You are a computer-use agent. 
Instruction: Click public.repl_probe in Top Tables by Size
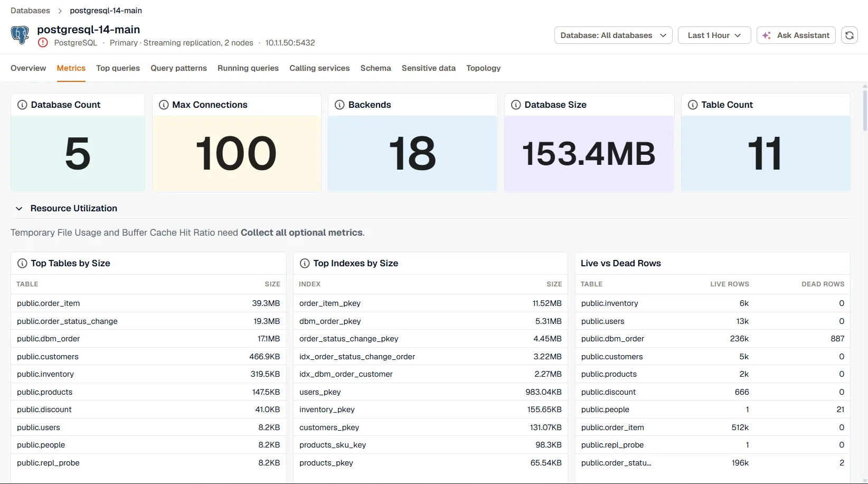click(x=48, y=463)
